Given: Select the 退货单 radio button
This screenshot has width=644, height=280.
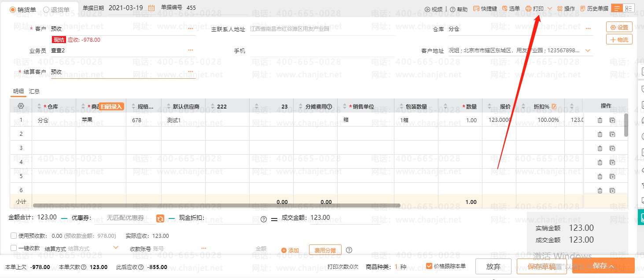Looking at the screenshot, I should click(46, 10).
